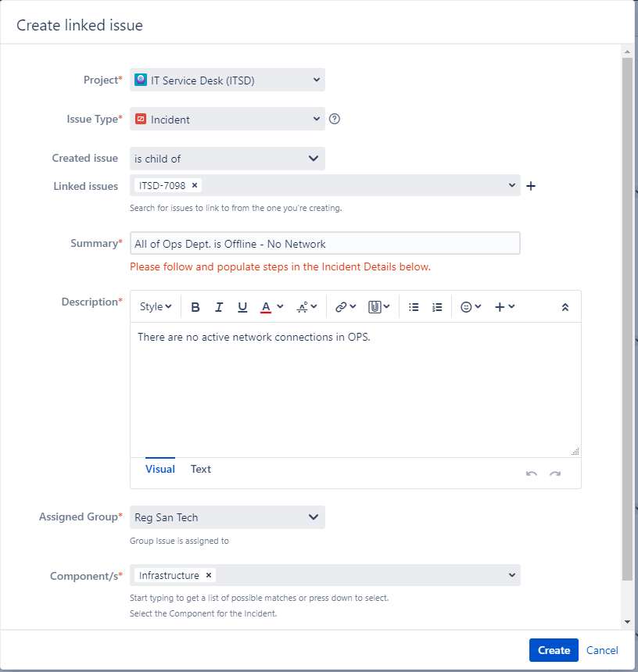The image size is (638, 672).
Task: Open the Project dropdown
Action: (228, 80)
